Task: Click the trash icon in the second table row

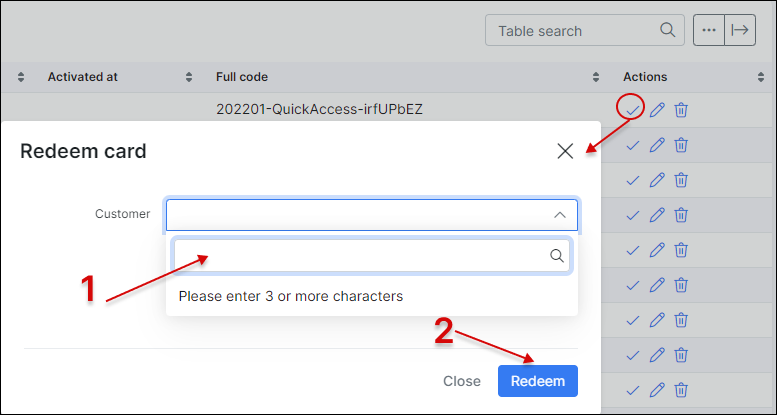Action: [x=681, y=145]
